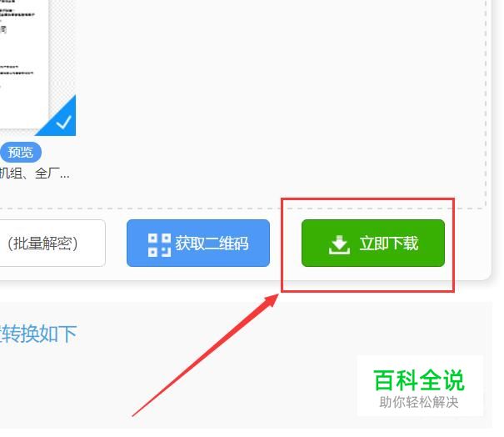
Task: Click the (批量解密) button
Action: [52, 243]
